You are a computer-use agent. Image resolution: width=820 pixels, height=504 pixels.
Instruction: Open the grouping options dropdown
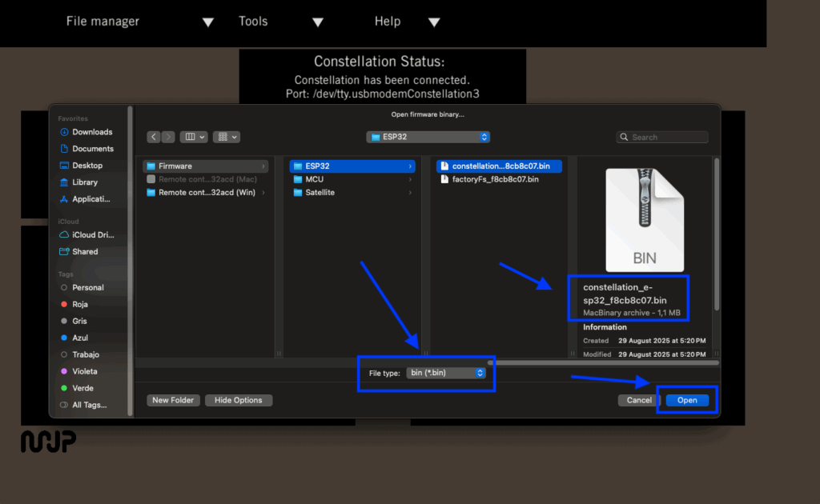click(228, 137)
